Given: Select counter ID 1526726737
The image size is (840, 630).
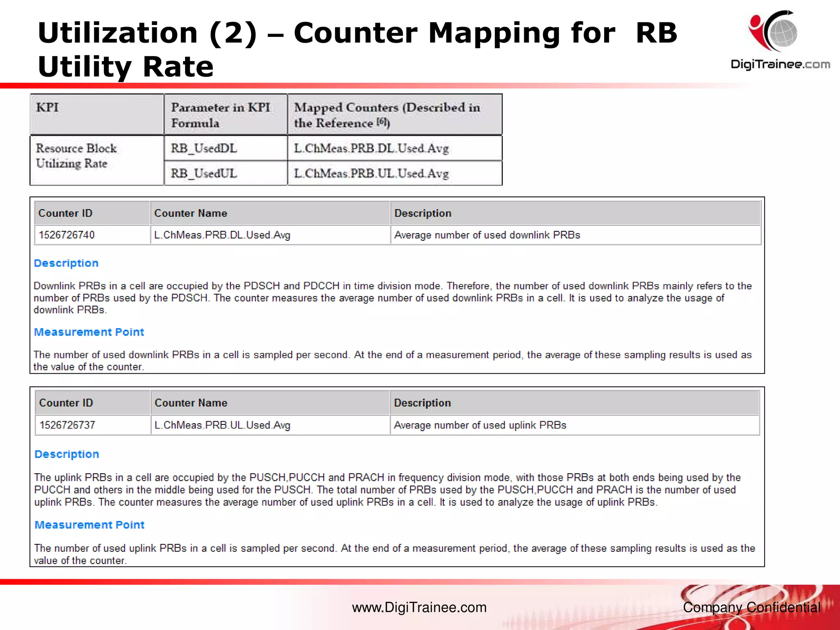Looking at the screenshot, I should point(93,425).
